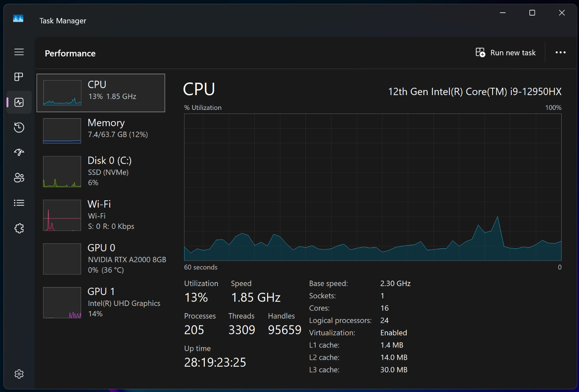Open the hamburger navigation menu
Viewport: 579px width, 392px height.
click(19, 52)
